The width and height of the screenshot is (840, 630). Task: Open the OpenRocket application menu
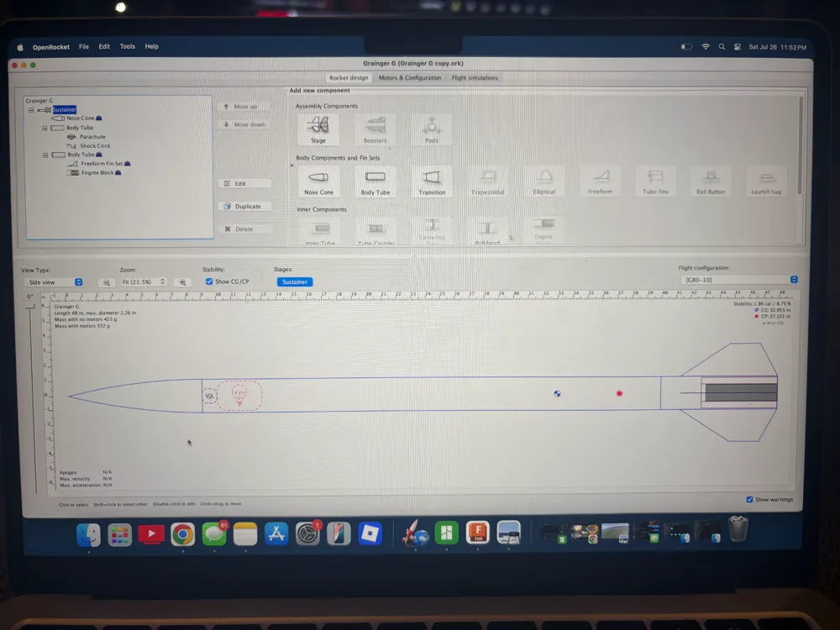[51, 47]
